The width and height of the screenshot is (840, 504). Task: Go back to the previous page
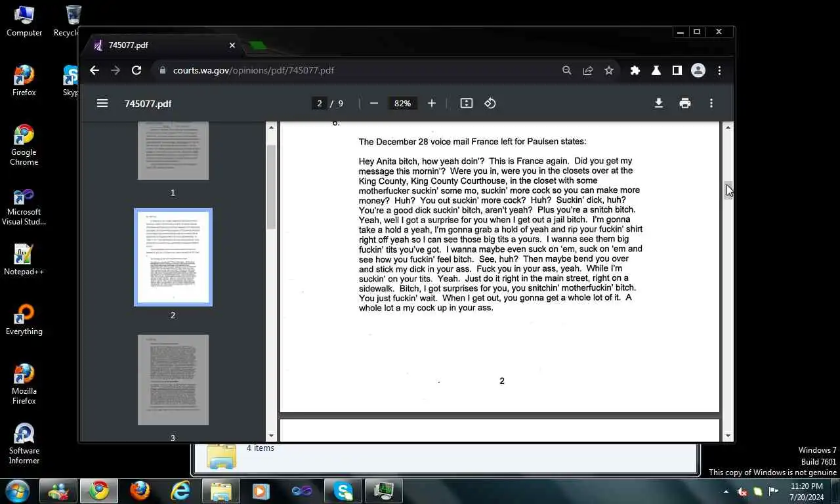94,70
